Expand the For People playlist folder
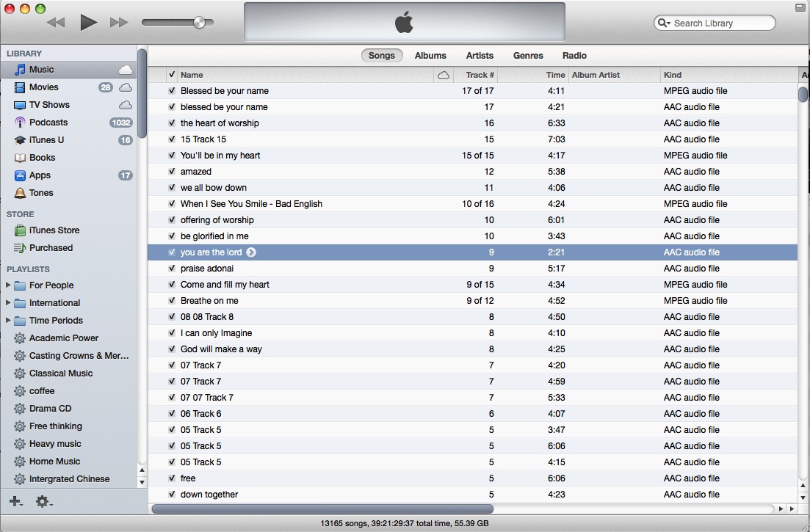The width and height of the screenshot is (810, 532). click(10, 285)
